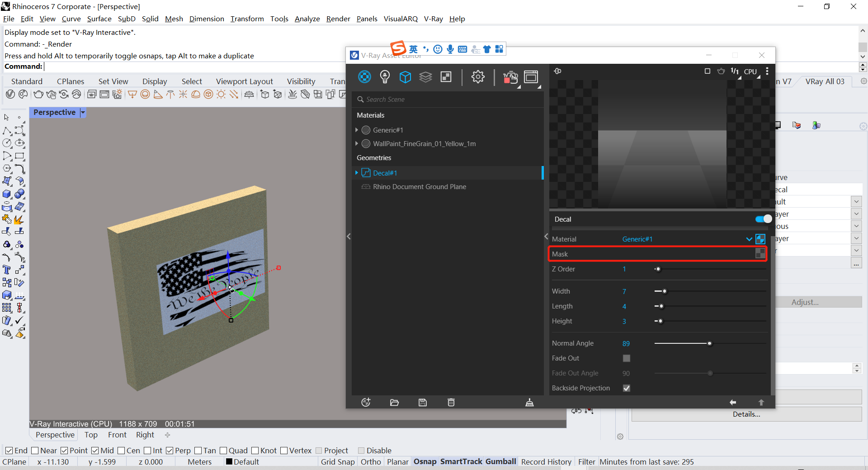
Task: Switch to the Viewport Layout toolbar tab
Action: click(244, 81)
